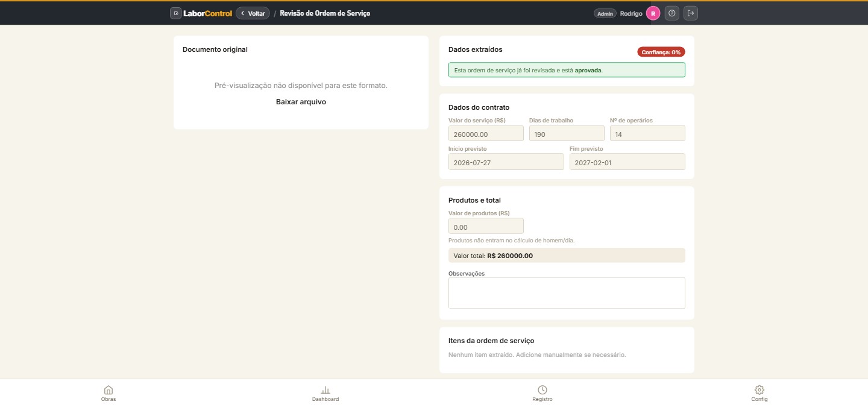The height and width of the screenshot is (407, 868).
Task: Click the Obras label in bottom nav
Action: (x=108, y=399)
